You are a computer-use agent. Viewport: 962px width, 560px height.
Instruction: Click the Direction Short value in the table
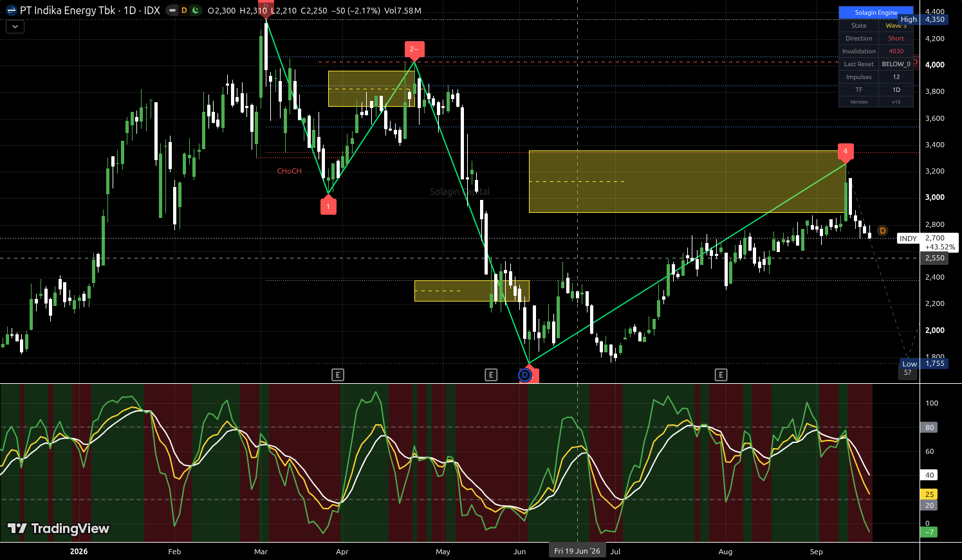(x=896, y=39)
